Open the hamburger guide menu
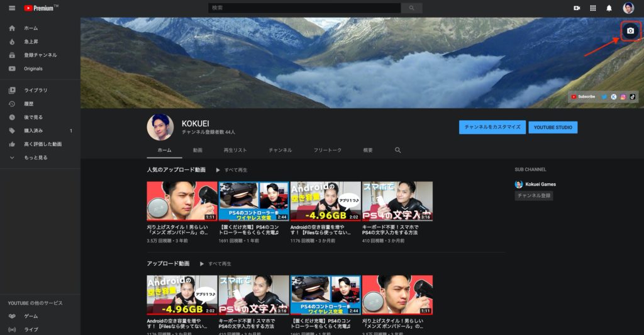Viewport: 644px width, 335px height. pyautogui.click(x=12, y=8)
